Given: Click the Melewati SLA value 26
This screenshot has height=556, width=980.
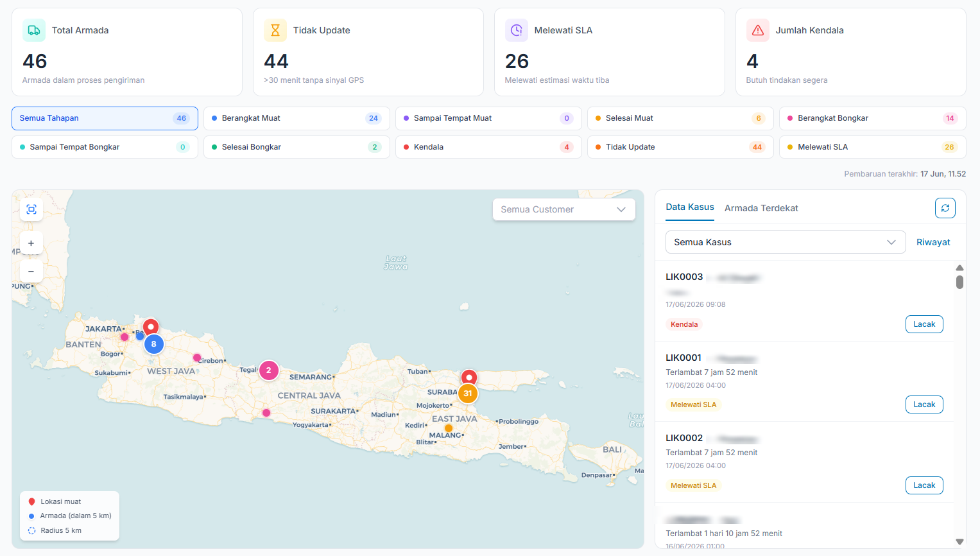Looking at the screenshot, I should click(517, 61).
